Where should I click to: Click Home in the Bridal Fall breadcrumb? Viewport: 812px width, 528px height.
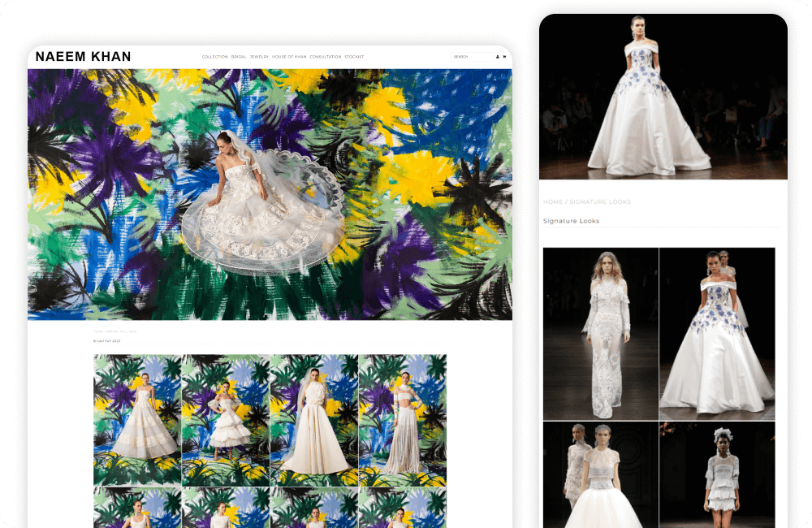pyautogui.click(x=97, y=331)
